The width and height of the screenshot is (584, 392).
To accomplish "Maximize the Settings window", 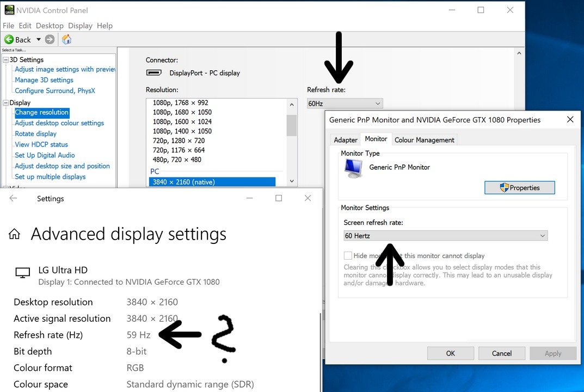I will tap(279, 198).
